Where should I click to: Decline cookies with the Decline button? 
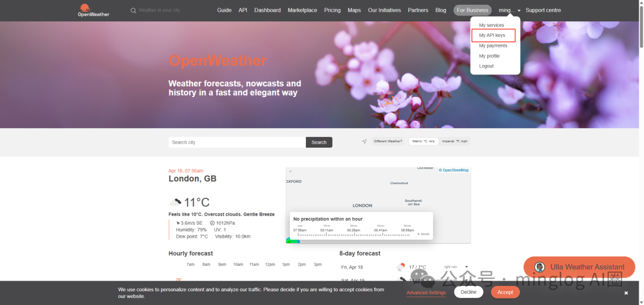coord(469,292)
